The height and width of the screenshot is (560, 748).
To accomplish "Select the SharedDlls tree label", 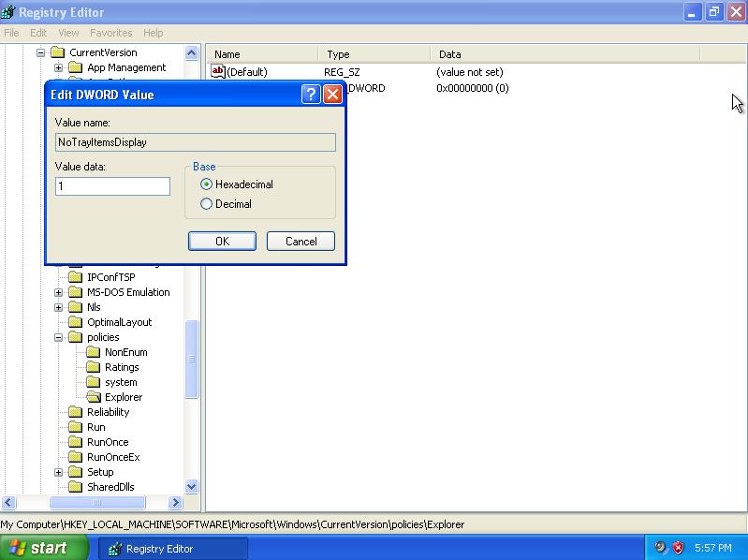I will [x=110, y=487].
